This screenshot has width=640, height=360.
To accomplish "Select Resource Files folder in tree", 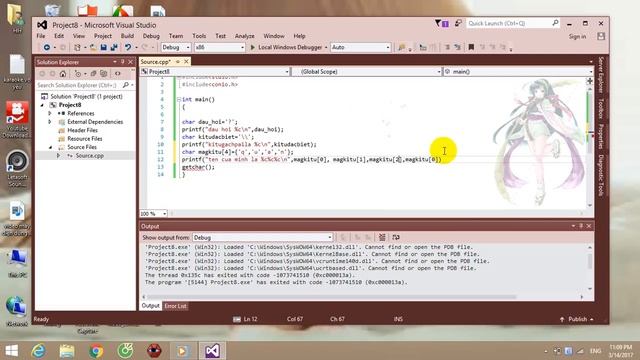I will pyautogui.click(x=84, y=139).
